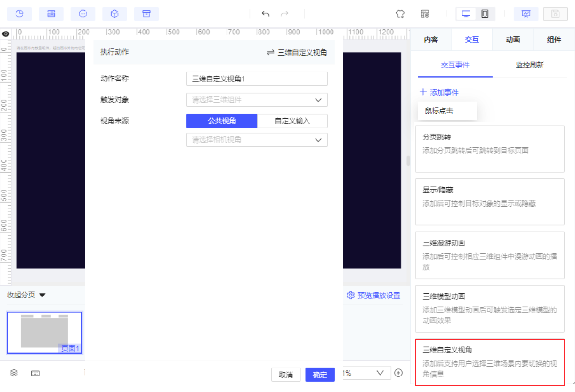The width and height of the screenshot is (575, 392).
Task: Click the layers stack icon at bottom
Action: point(14,373)
